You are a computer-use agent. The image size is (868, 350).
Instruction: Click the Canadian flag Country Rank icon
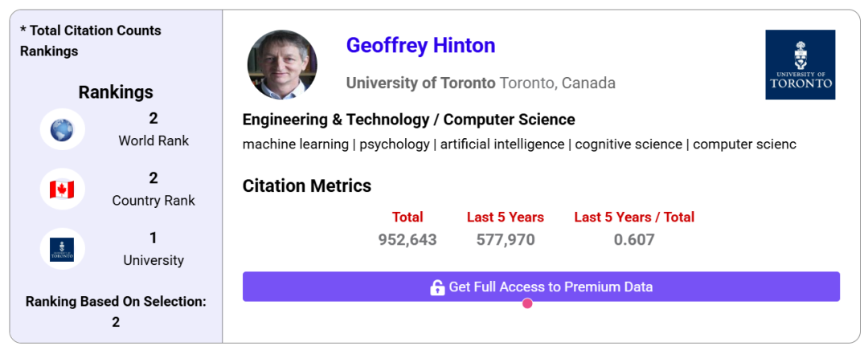(62, 189)
